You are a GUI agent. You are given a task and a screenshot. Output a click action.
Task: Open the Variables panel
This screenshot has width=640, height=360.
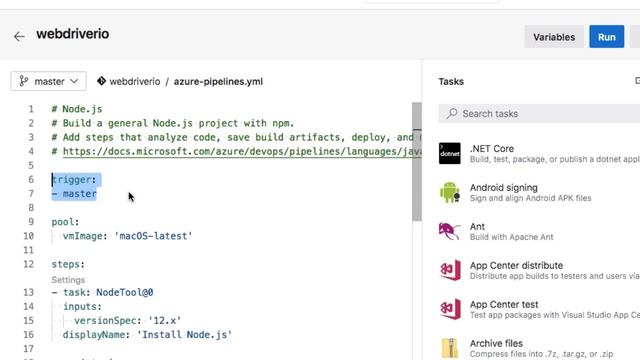coord(554,37)
